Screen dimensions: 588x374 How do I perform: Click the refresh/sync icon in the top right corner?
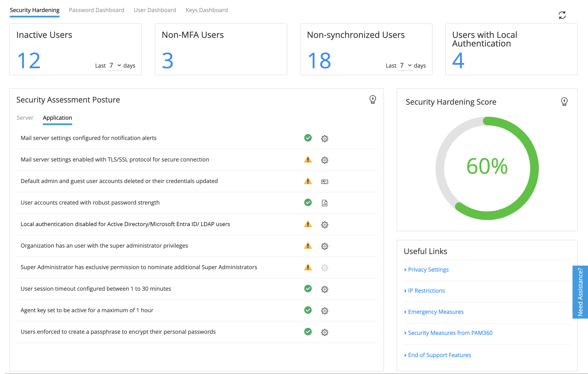(562, 15)
